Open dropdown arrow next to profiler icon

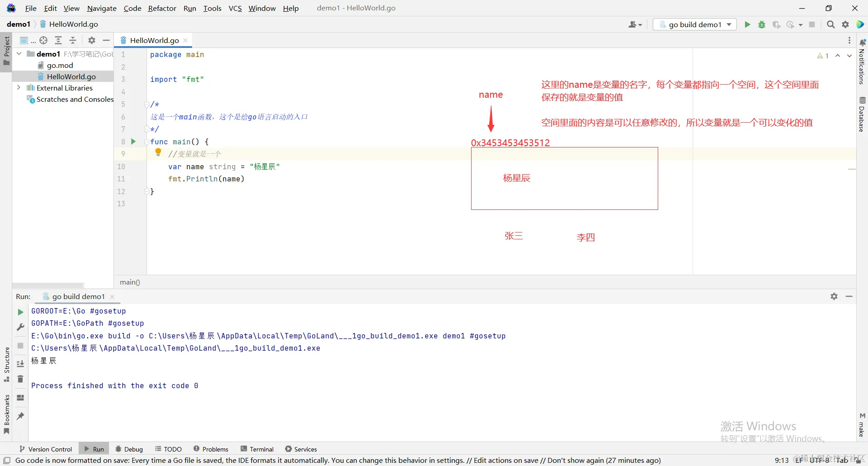tap(801, 25)
